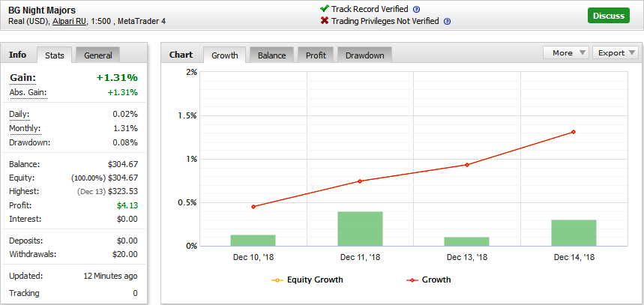Click the Dec 11 growth data point
The width and height of the screenshot is (644, 305).
click(360, 181)
